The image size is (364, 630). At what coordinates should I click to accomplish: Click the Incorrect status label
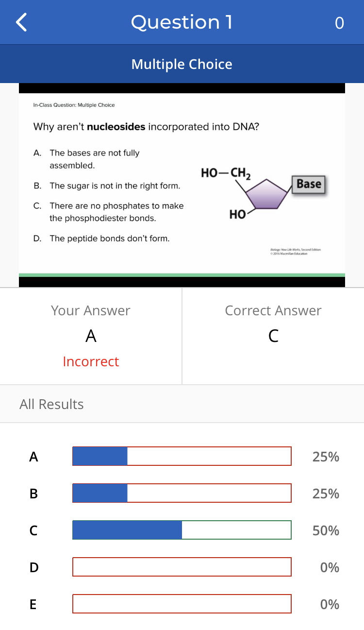pyautogui.click(x=91, y=361)
